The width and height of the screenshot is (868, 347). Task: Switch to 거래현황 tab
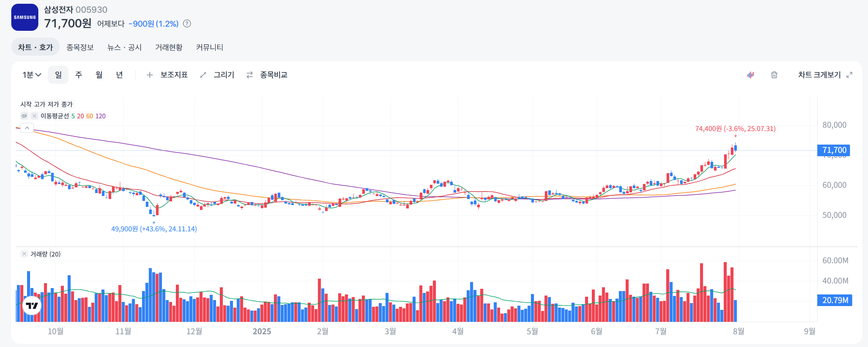click(169, 47)
